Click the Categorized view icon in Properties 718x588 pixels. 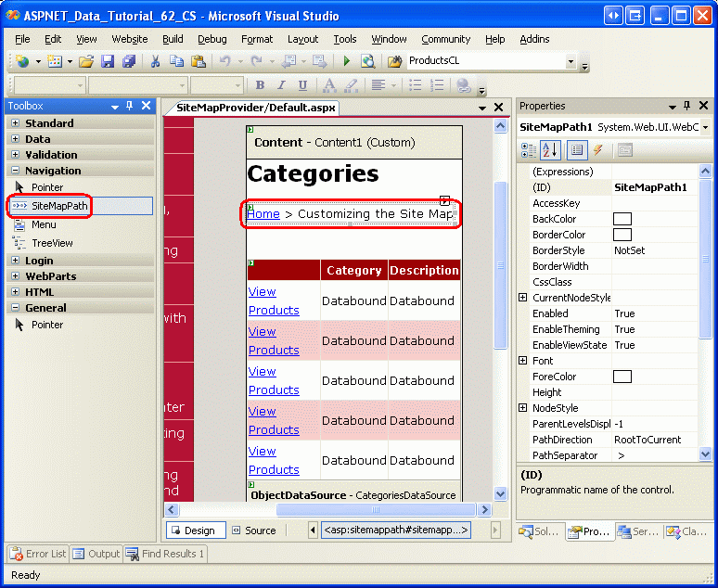point(529,150)
